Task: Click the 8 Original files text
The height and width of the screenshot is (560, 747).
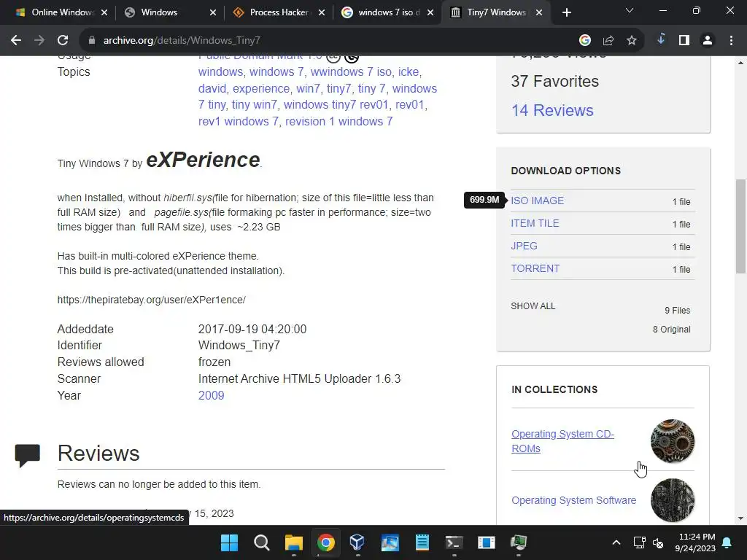Action: (x=671, y=330)
